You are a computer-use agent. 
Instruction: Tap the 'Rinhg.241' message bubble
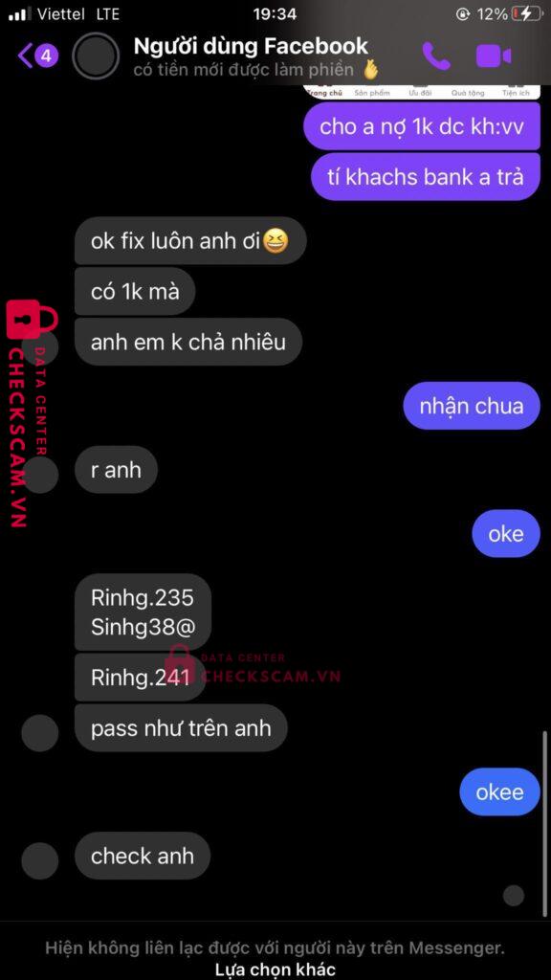coord(140,678)
